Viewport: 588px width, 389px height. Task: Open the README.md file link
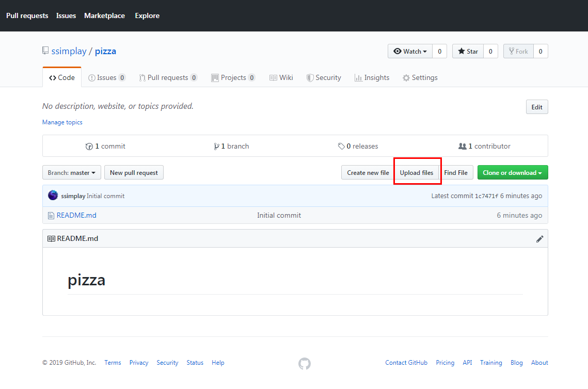[x=76, y=216]
